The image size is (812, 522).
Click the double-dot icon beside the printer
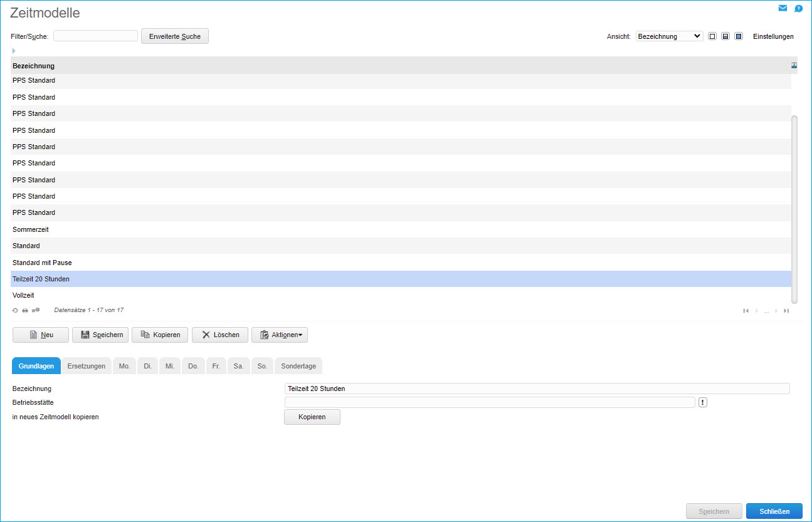36,310
